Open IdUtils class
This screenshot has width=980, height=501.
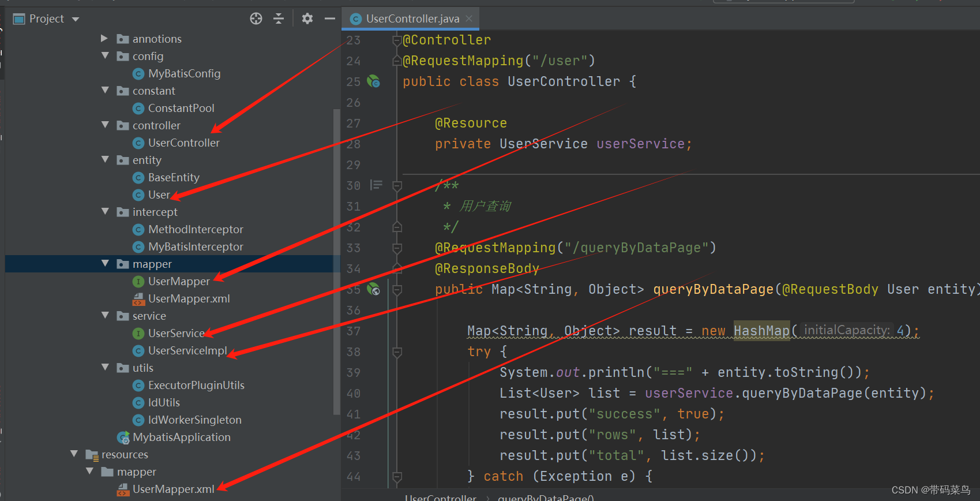(x=164, y=402)
